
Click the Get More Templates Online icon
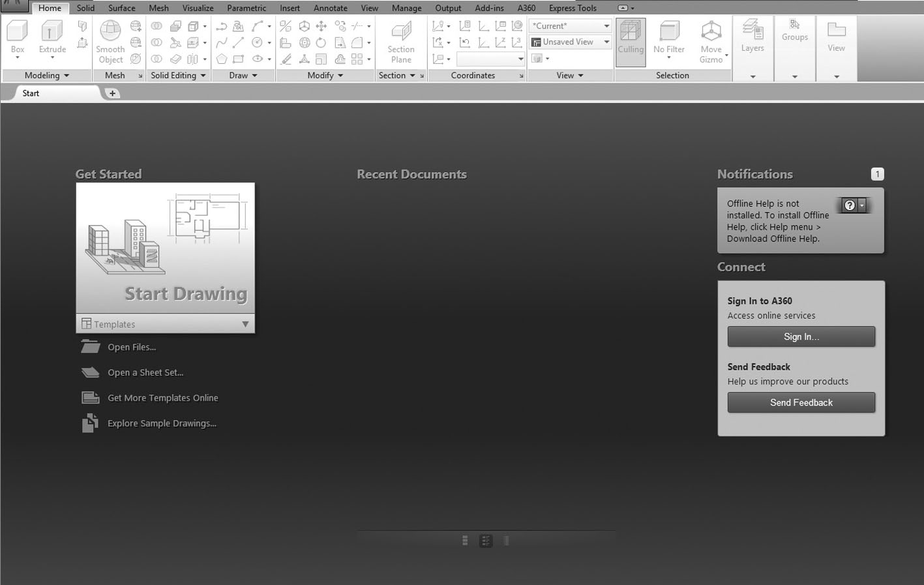tap(90, 398)
